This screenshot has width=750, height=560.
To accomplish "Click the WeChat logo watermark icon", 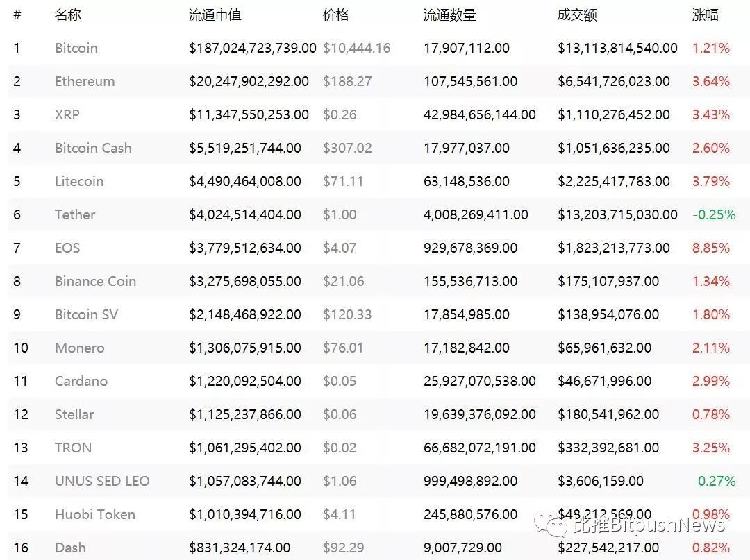I will pos(551,525).
